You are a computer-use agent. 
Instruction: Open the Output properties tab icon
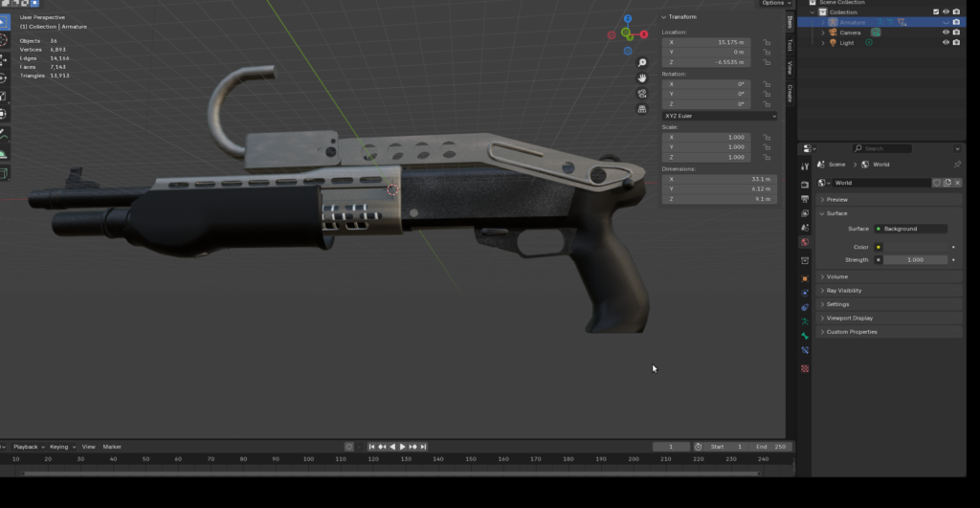tap(805, 199)
